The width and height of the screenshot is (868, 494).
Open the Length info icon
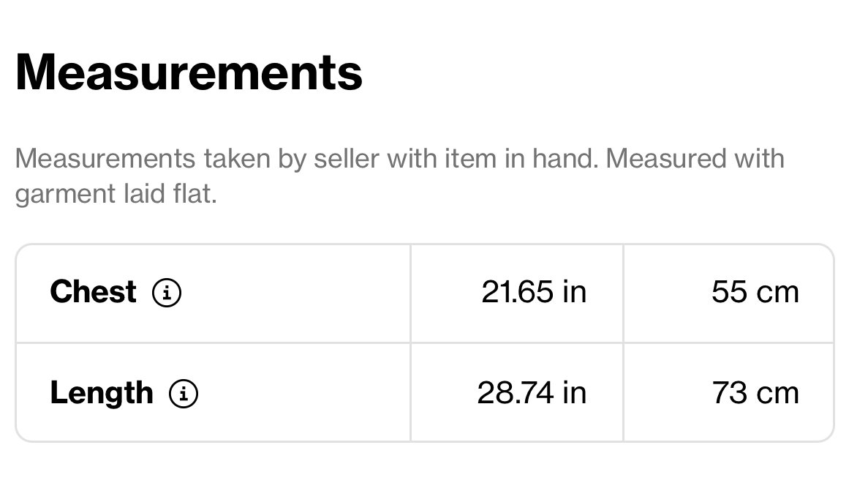[184, 394]
